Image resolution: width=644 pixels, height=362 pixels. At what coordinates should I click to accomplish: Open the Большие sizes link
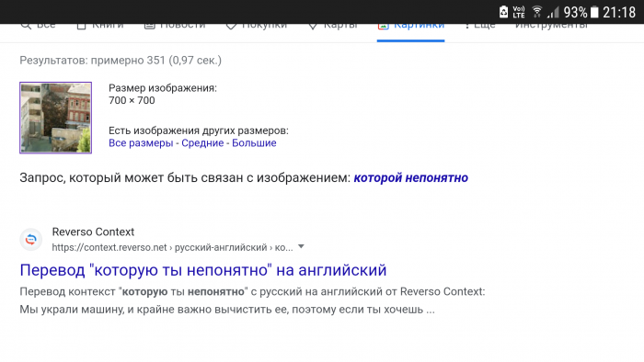pyautogui.click(x=254, y=143)
